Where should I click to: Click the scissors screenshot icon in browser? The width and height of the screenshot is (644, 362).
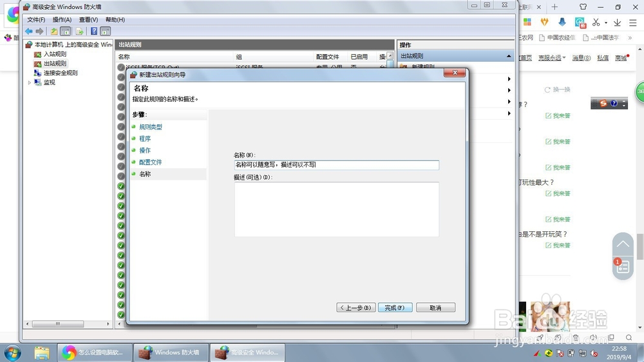(x=596, y=22)
